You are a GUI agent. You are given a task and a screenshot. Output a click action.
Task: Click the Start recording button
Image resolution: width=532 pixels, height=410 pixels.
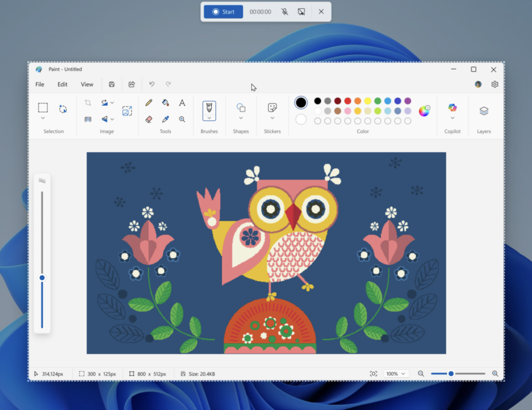click(223, 12)
